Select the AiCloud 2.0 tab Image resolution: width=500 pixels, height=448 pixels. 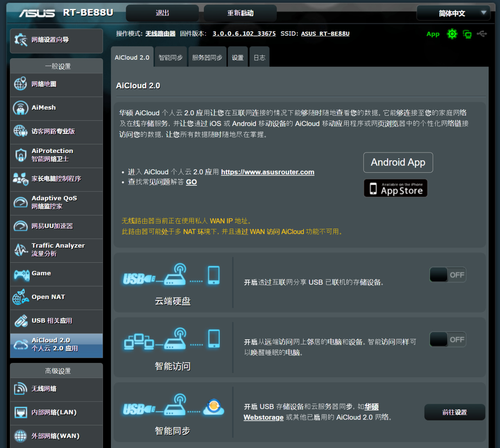click(132, 57)
